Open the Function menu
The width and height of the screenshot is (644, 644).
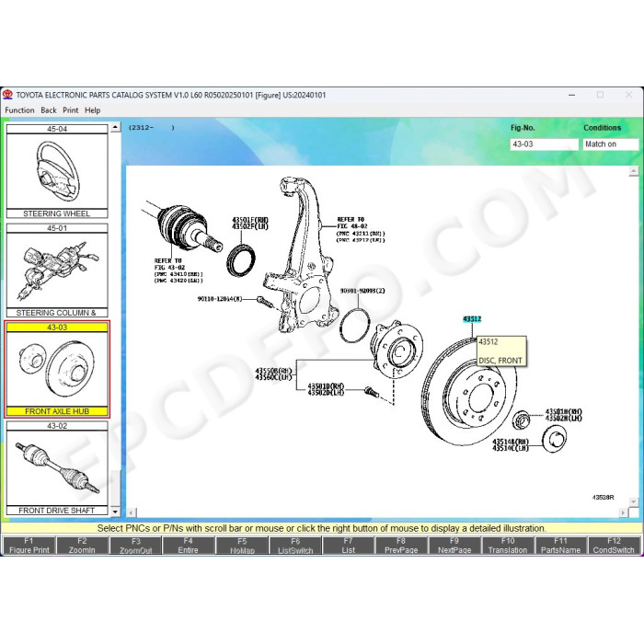tap(19, 110)
